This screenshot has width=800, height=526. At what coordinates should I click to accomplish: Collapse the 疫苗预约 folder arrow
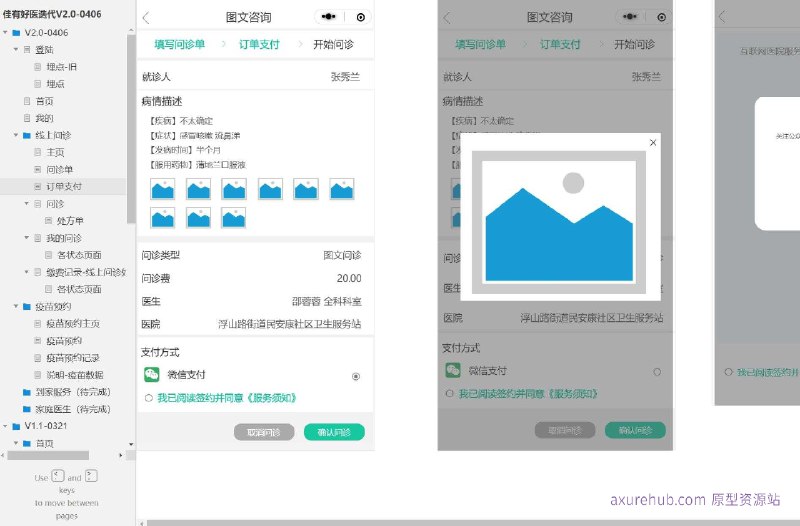(x=16, y=306)
